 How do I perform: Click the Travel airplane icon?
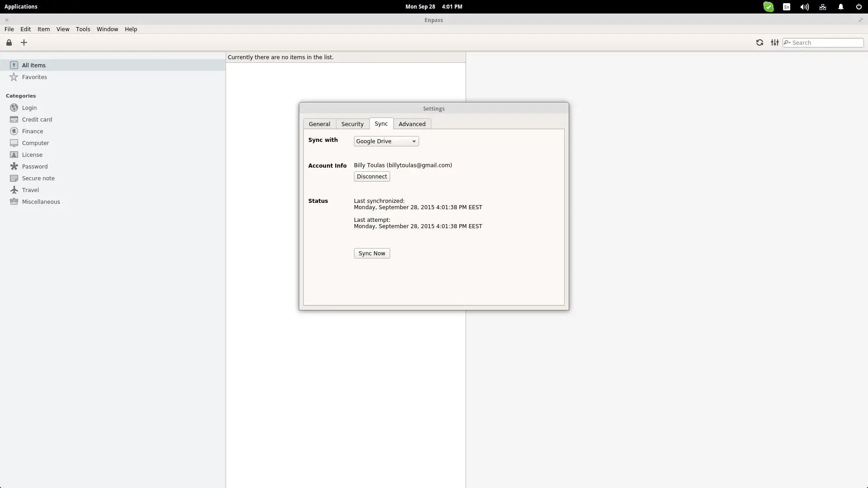tap(14, 190)
